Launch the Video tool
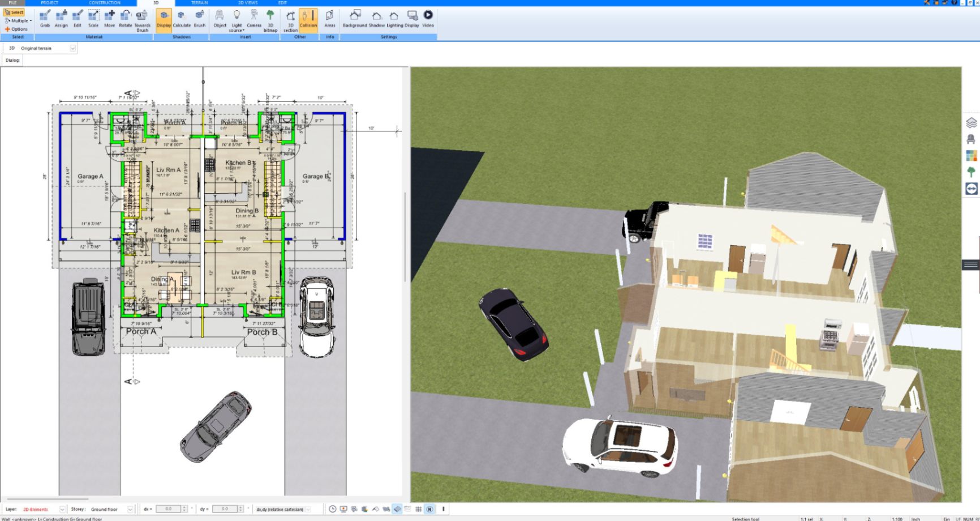 click(x=428, y=19)
